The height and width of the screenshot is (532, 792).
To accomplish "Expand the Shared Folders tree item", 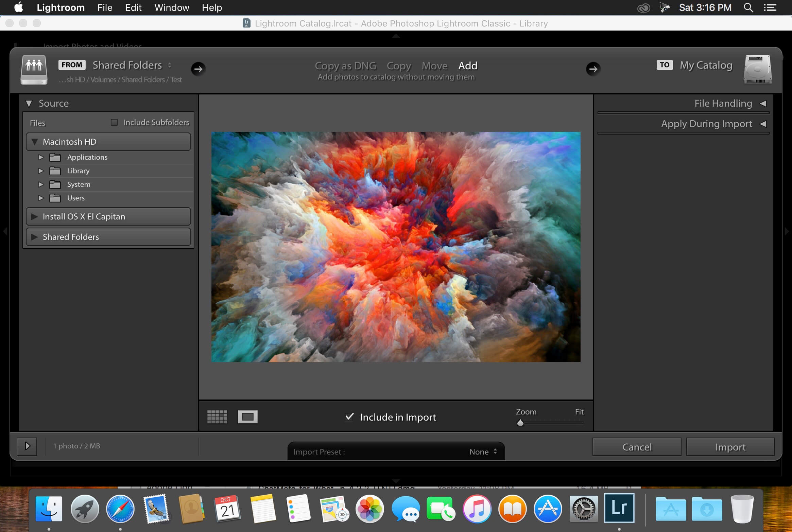I will [34, 236].
